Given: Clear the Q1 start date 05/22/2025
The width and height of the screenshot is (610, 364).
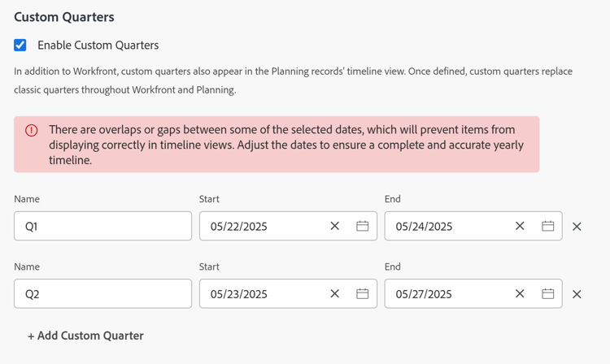Looking at the screenshot, I should click(x=335, y=226).
